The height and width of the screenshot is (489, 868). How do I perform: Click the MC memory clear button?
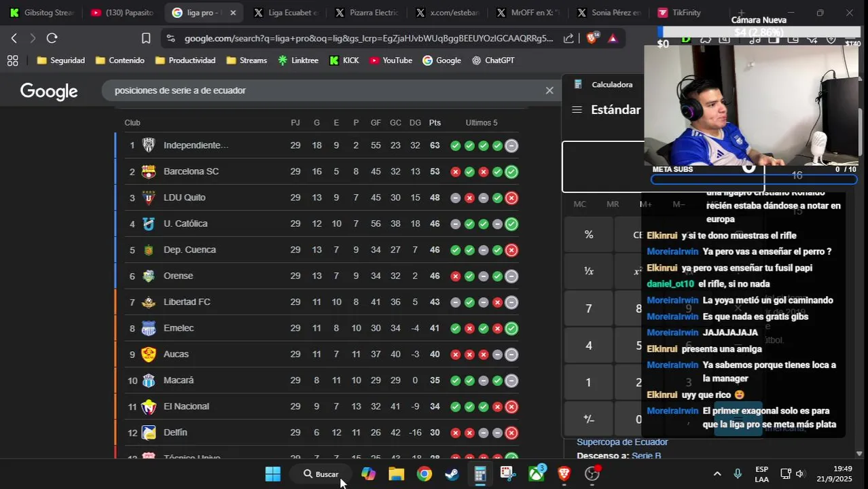(x=580, y=204)
